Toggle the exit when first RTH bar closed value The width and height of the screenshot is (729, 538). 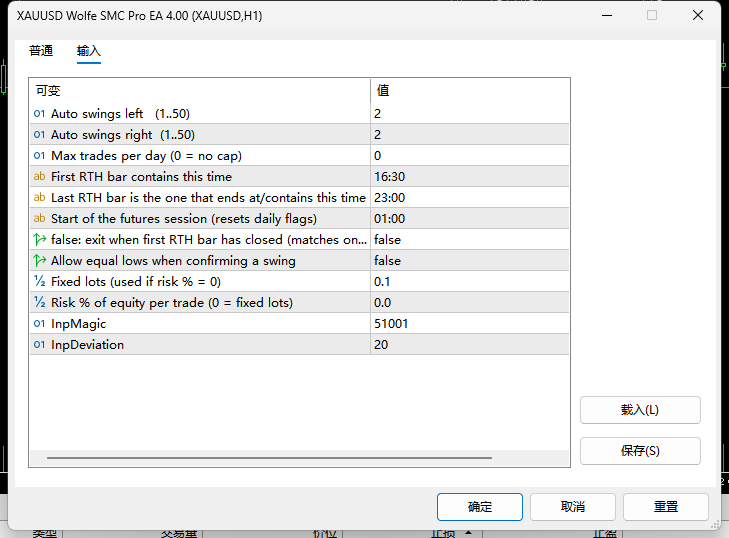point(470,239)
